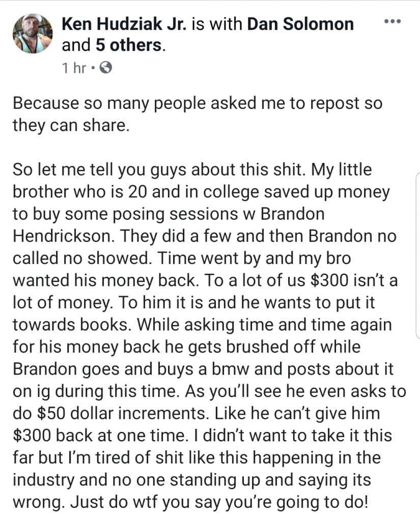This screenshot has height=521, width=420.
Task: Click the globe public privacy icon
Action: click(x=105, y=68)
